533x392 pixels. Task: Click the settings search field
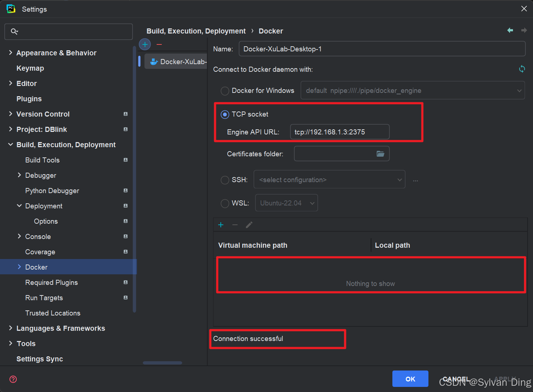68,32
